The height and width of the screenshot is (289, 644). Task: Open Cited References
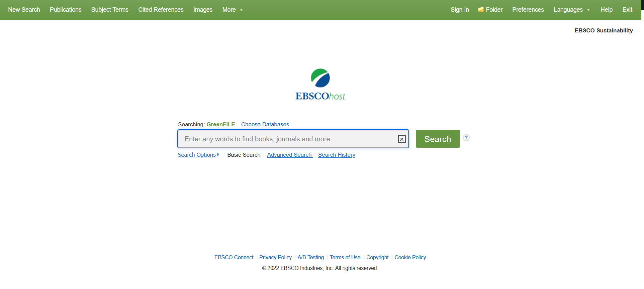point(161,10)
